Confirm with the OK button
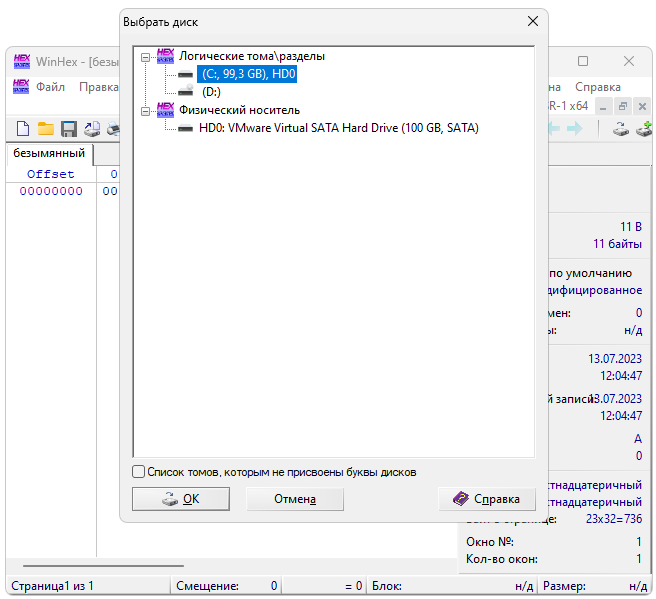Image resolution: width=656 pixels, height=599 pixels. [x=181, y=499]
